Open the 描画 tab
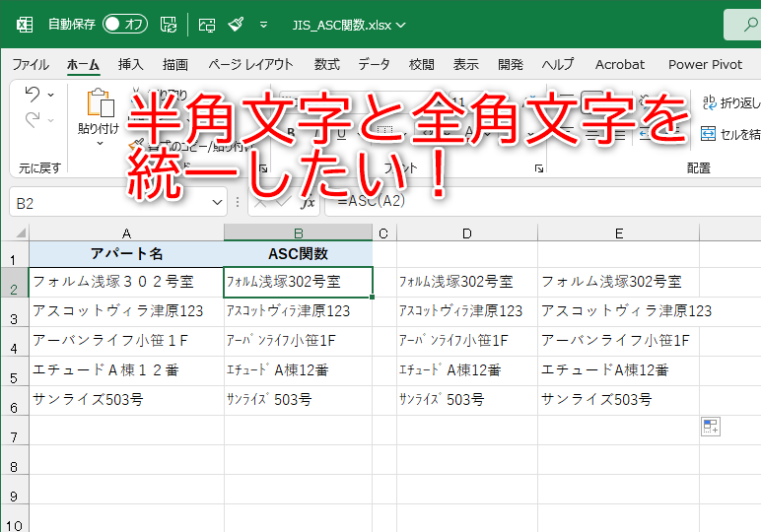761x532 pixels. pyautogui.click(x=175, y=64)
